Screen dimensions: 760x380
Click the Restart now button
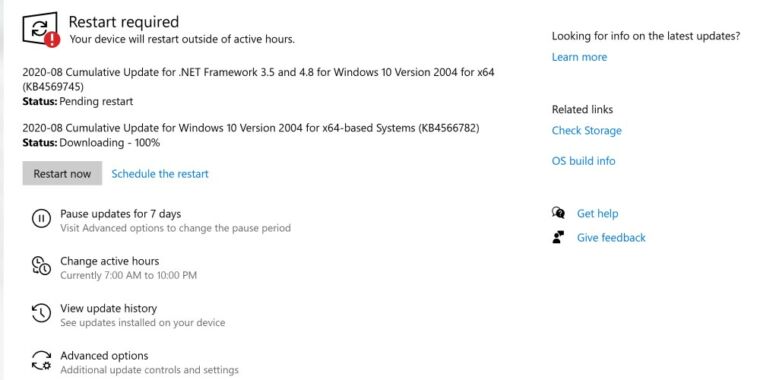tap(62, 174)
